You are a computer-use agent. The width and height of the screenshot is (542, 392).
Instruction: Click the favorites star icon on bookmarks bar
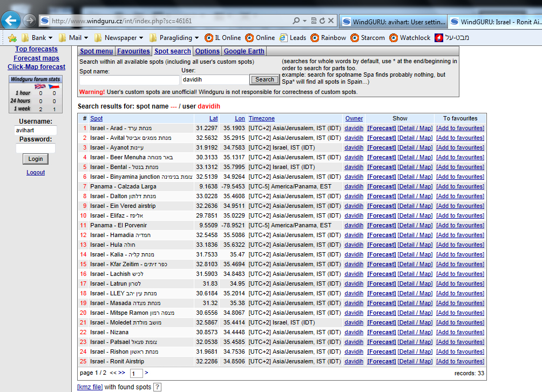pyautogui.click(x=12, y=38)
